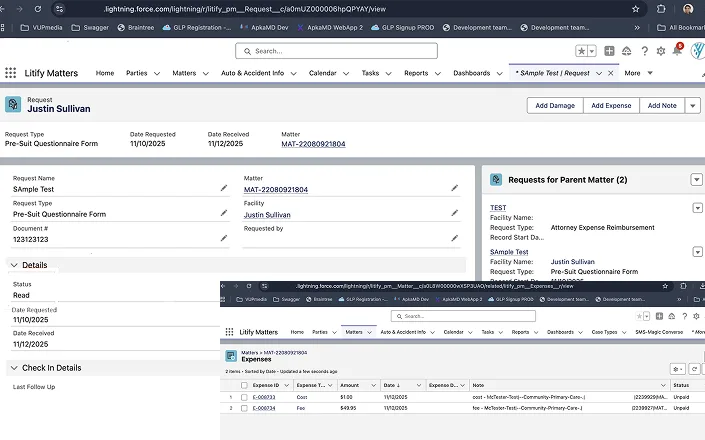Go to Home tab in main window
This screenshot has height=440, width=705.
tap(105, 73)
